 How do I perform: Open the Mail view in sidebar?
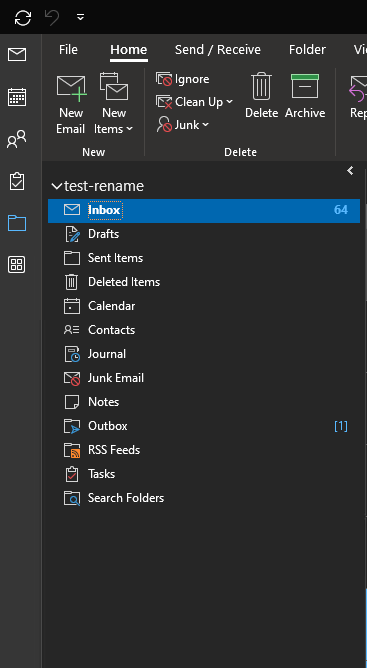tap(17, 55)
